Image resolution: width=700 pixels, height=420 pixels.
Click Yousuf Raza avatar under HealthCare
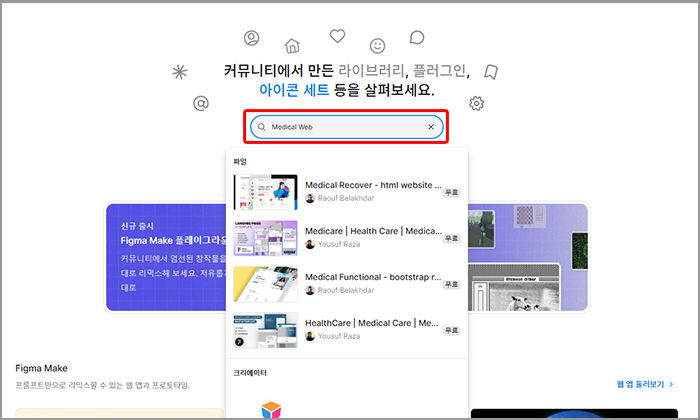(310, 336)
